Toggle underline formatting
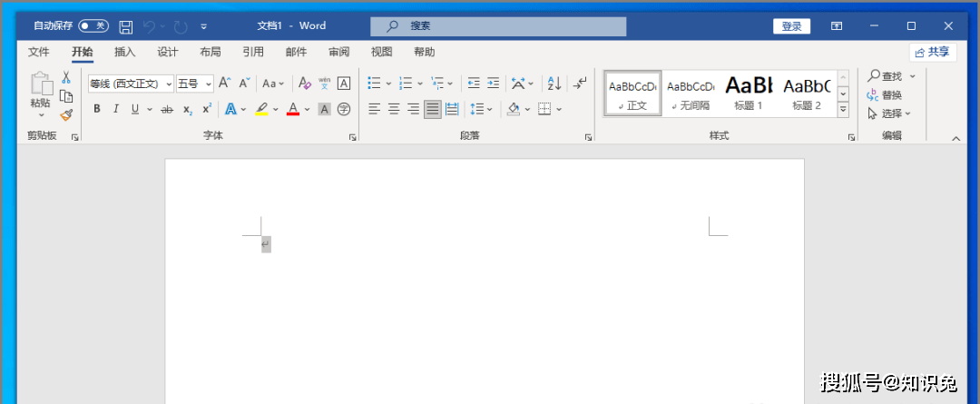 click(134, 110)
